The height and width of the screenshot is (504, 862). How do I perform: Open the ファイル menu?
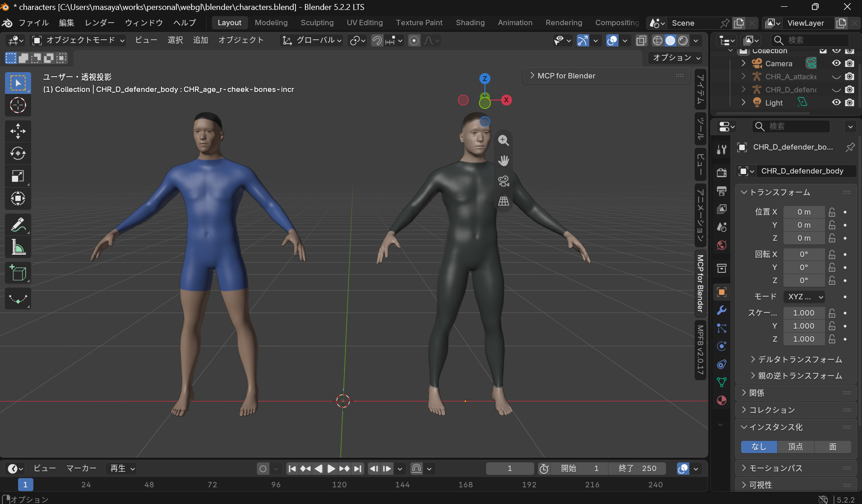click(33, 23)
